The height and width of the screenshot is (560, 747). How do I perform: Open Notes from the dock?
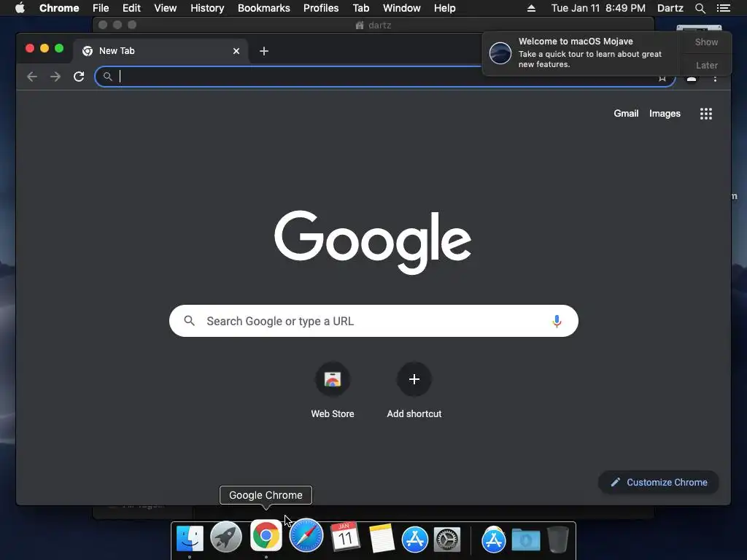382,539
